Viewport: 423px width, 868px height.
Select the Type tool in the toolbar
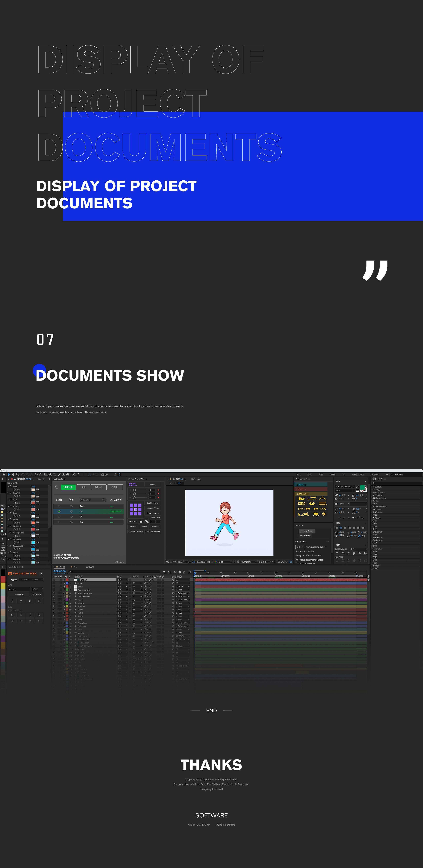click(x=54, y=474)
